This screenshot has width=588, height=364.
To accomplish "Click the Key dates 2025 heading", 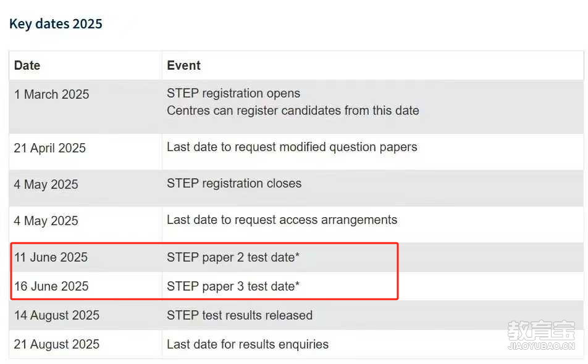I will tap(56, 24).
